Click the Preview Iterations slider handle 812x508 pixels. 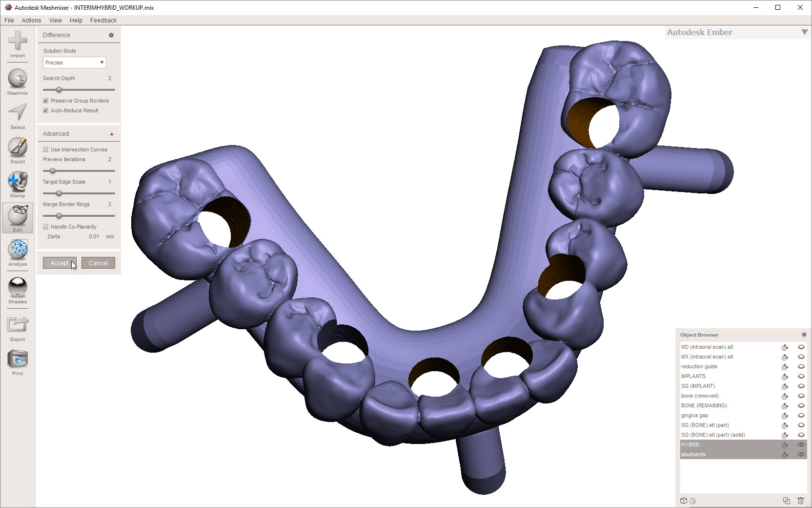point(53,171)
